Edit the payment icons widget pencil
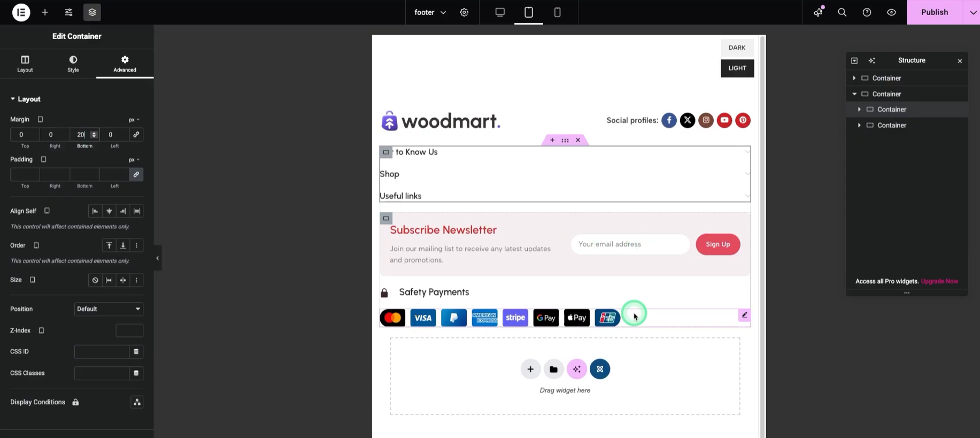Image resolution: width=980 pixels, height=438 pixels. click(744, 315)
